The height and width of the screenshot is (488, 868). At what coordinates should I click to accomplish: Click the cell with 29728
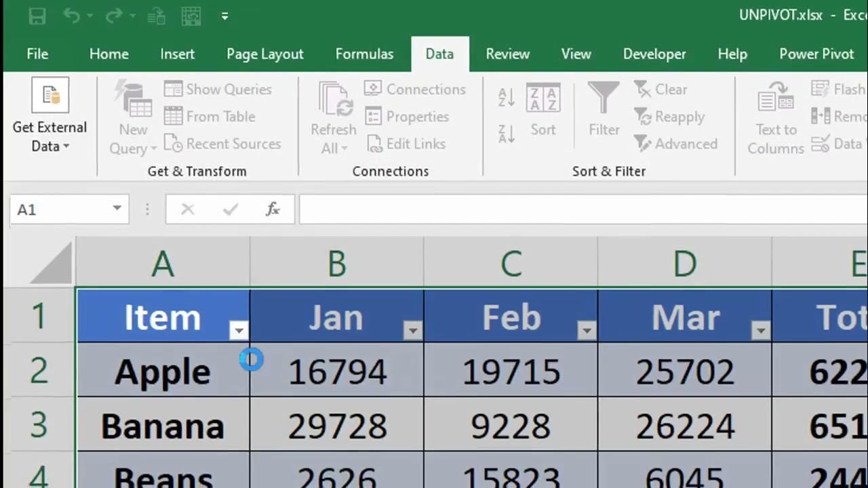[x=337, y=424]
